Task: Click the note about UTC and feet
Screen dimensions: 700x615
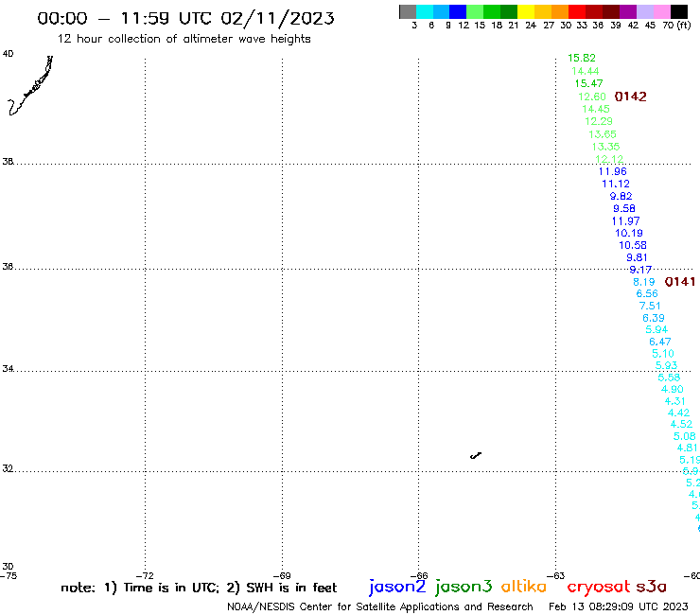Action: click(x=199, y=588)
